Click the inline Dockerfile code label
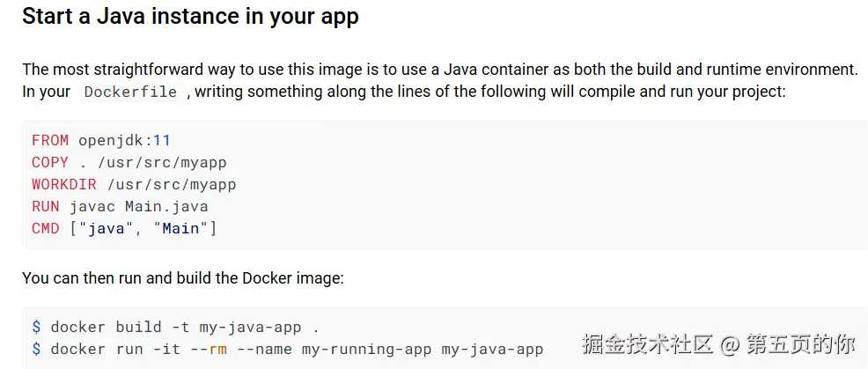This screenshot has width=868, height=369. click(x=130, y=92)
